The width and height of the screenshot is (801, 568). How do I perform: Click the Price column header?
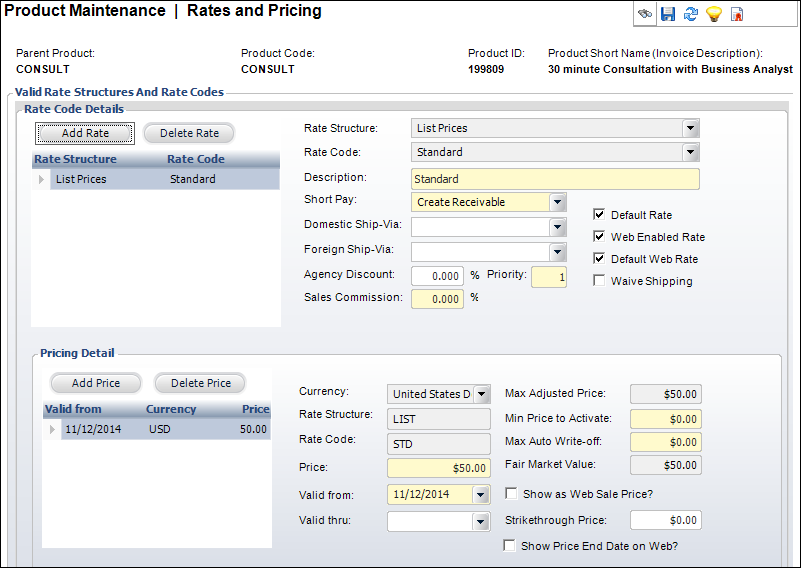tap(255, 409)
